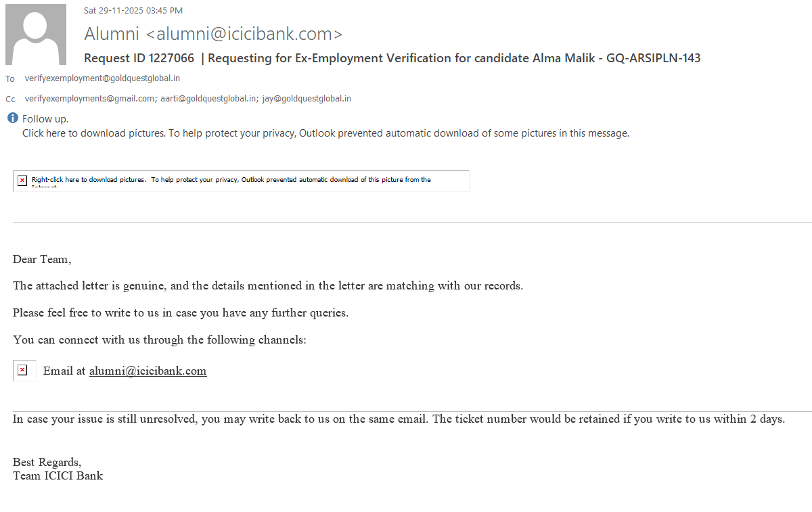
Task: Click the red X icon in blocked picture banner
Action: click(22, 180)
